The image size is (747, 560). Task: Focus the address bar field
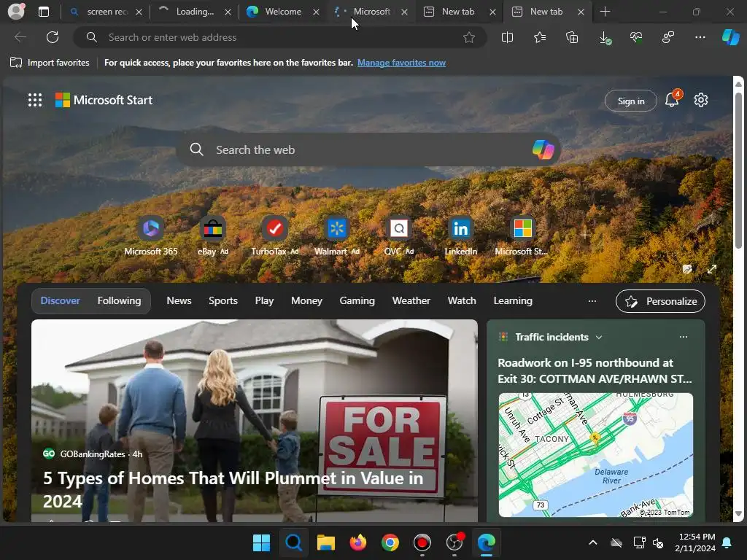[x=281, y=37]
